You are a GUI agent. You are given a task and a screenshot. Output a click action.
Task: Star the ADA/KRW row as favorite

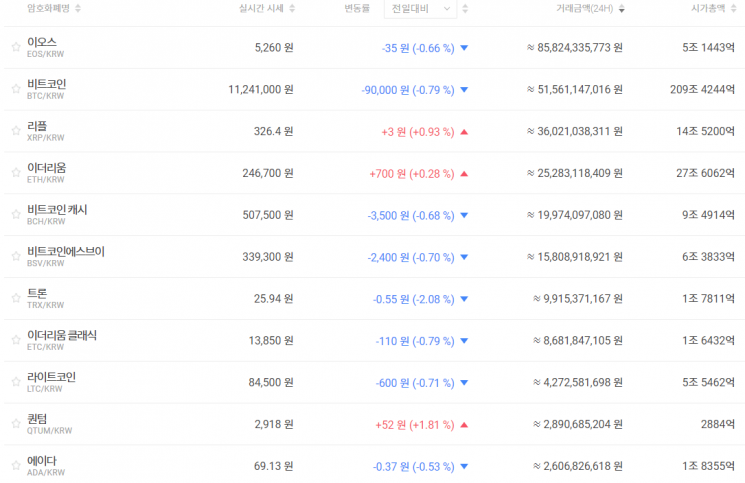click(x=16, y=465)
